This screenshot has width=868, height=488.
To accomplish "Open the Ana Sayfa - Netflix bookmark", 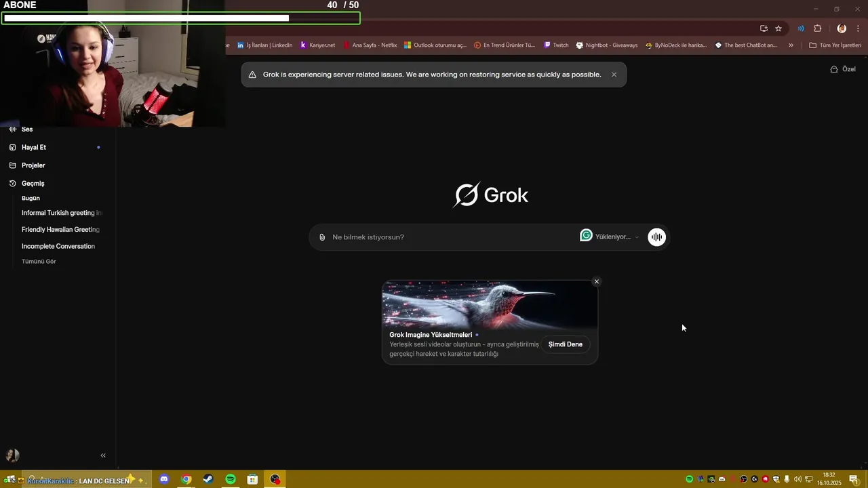I will pyautogui.click(x=370, y=45).
